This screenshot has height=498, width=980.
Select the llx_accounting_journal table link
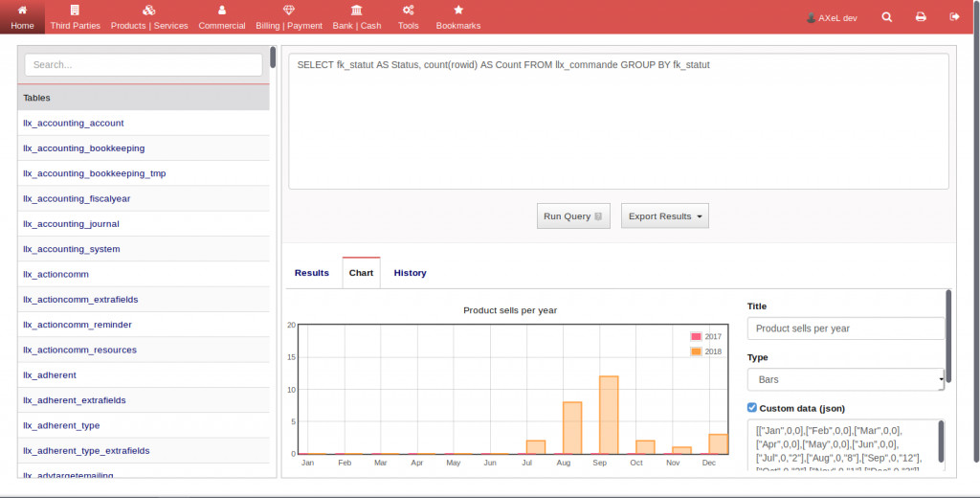point(71,224)
